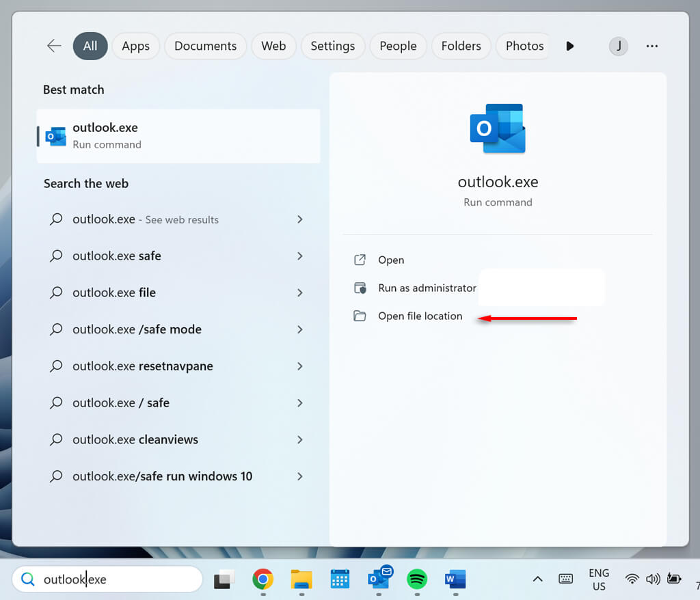Open the touch keyboard tray icon

coord(565,579)
